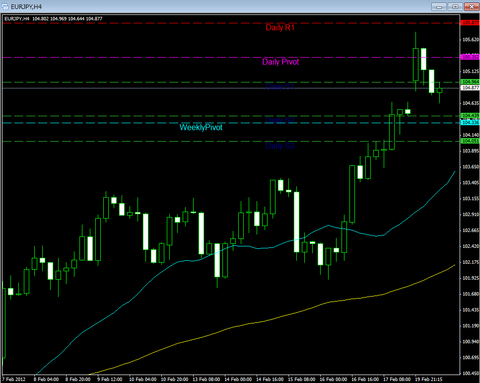Click the green 104.439 price tag
This screenshot has height=383, width=480.
click(470, 116)
